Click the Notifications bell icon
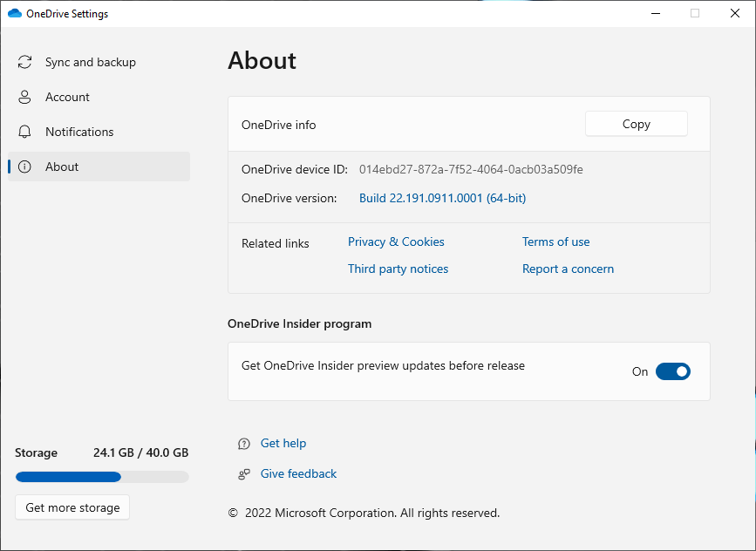 click(x=24, y=133)
